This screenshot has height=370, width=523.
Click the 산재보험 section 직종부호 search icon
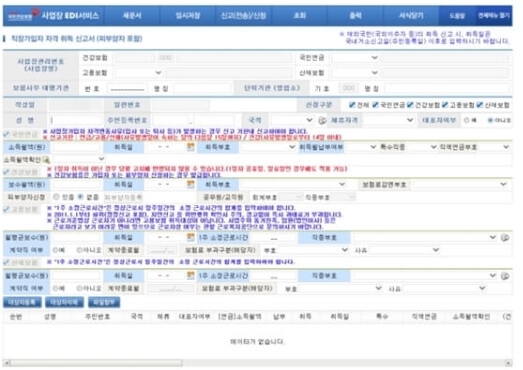[505, 276]
